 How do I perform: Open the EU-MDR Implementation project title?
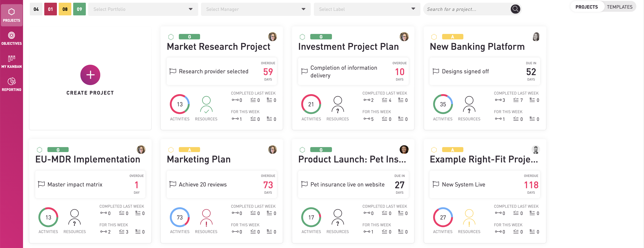pos(88,160)
